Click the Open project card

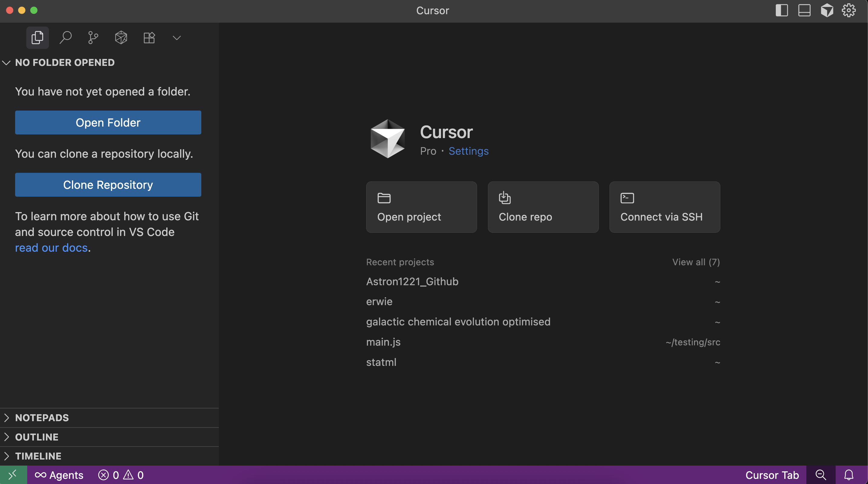coord(422,207)
